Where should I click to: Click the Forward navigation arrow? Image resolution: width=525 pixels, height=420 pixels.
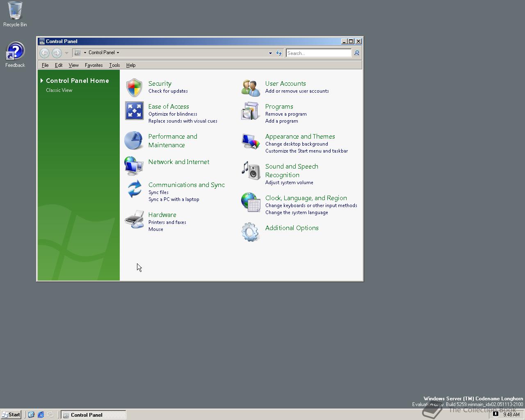(57, 53)
